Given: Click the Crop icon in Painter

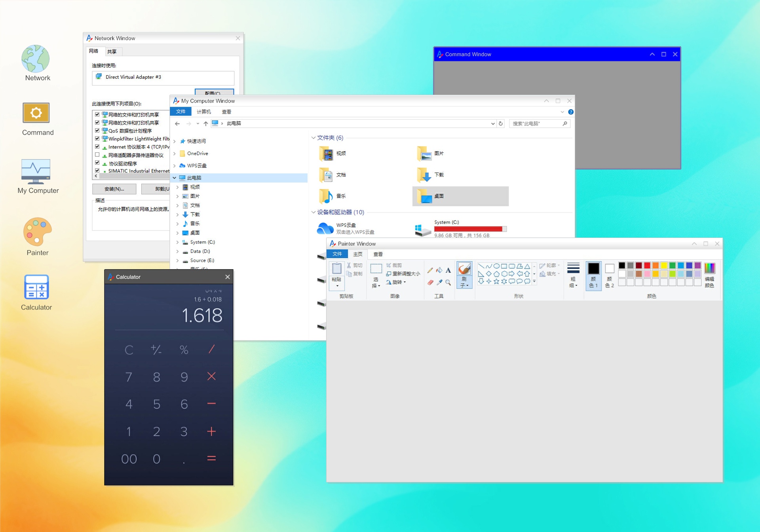Looking at the screenshot, I should click(389, 265).
